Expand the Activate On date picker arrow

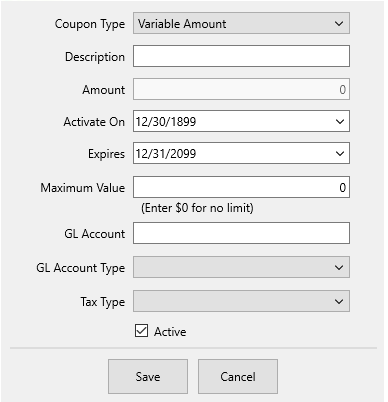point(340,121)
